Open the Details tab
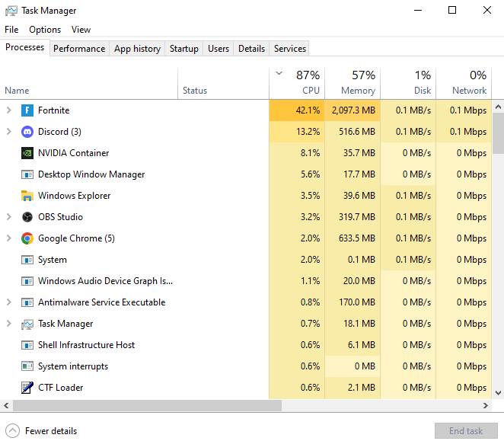504x441 pixels. point(251,49)
